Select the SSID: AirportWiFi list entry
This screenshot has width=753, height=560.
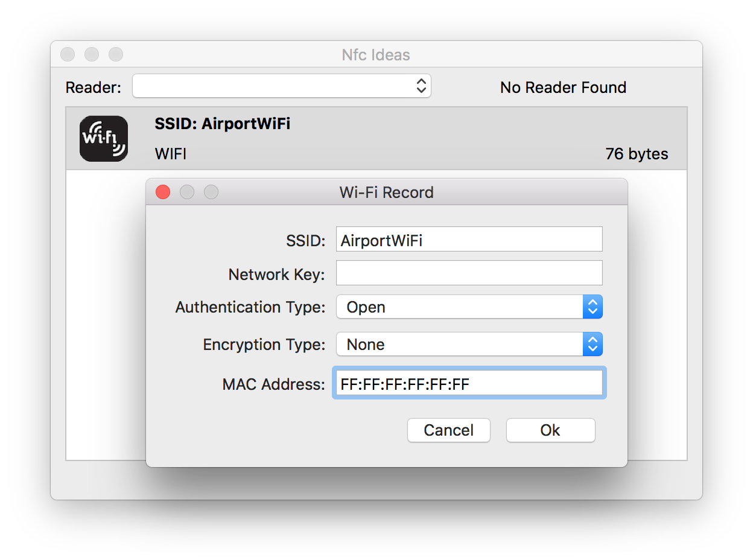point(376,139)
